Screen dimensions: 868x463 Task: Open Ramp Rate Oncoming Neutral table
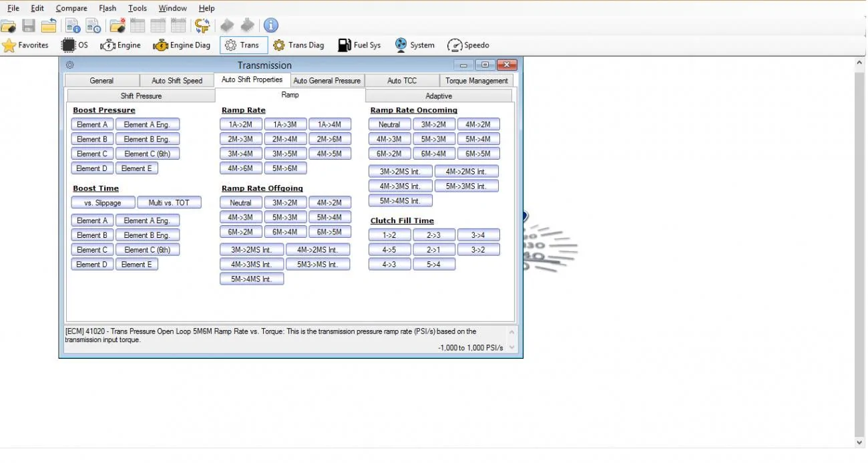click(x=389, y=124)
